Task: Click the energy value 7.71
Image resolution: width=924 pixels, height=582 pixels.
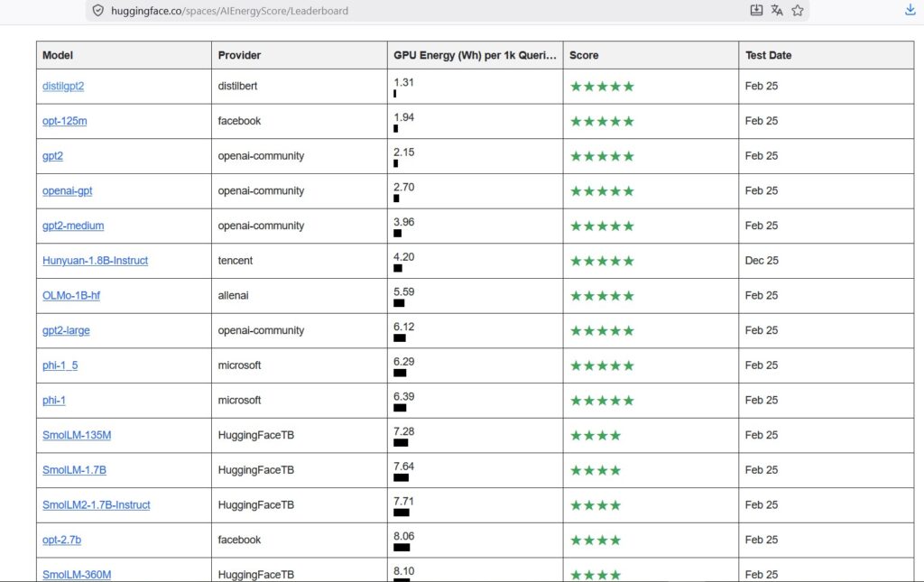Action: click(403, 502)
